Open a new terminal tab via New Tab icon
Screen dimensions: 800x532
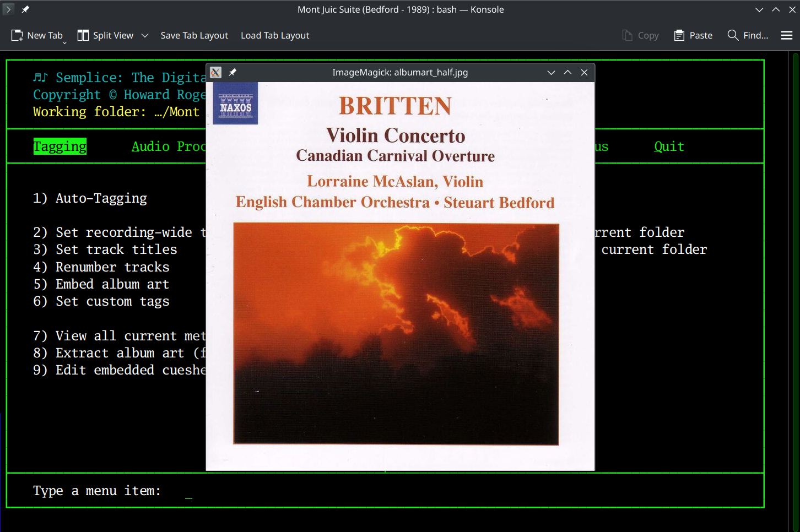(x=17, y=35)
